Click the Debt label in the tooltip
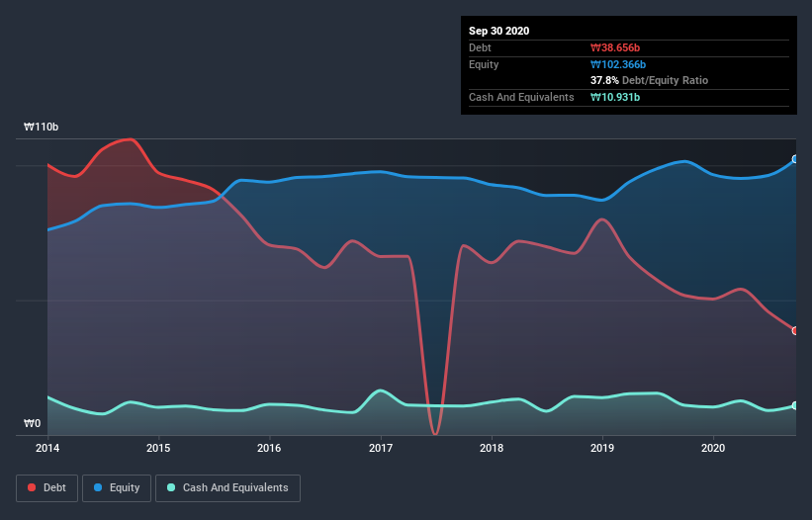Image resolution: width=812 pixels, height=520 pixels. 480,47
